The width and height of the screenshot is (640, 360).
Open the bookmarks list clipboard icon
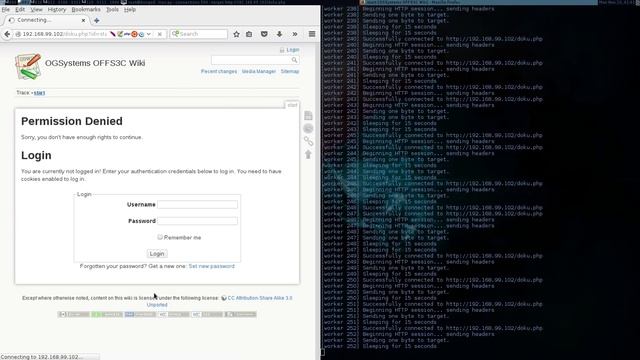[x=249, y=34]
